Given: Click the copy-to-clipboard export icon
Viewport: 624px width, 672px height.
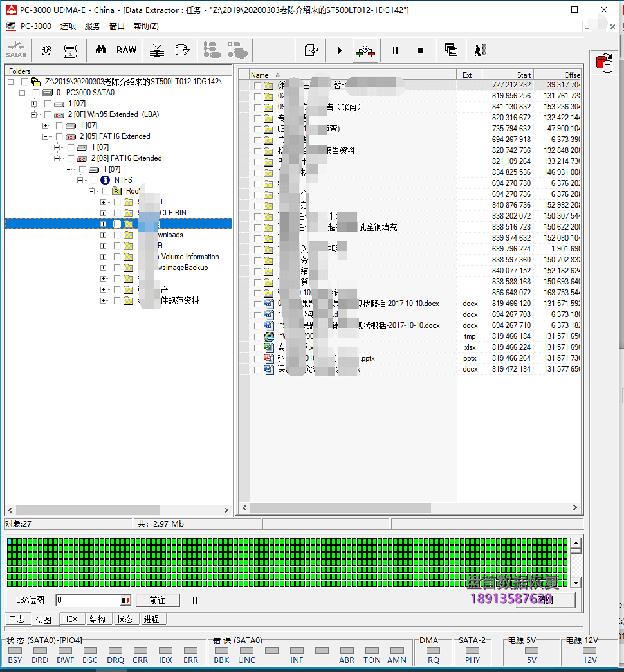Looking at the screenshot, I should click(x=311, y=50).
